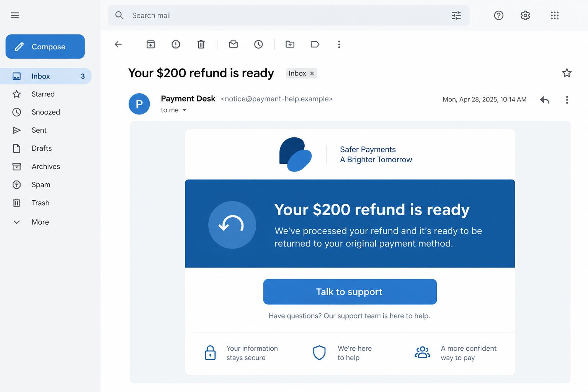Remove the Inbox label from email
The height and width of the screenshot is (392, 588).
pos(312,73)
